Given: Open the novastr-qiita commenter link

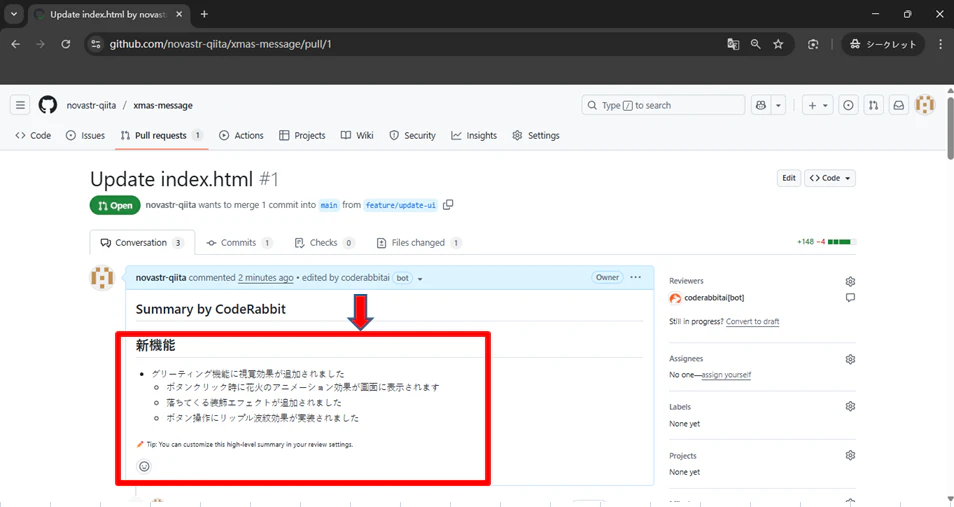Looking at the screenshot, I should point(161,278).
